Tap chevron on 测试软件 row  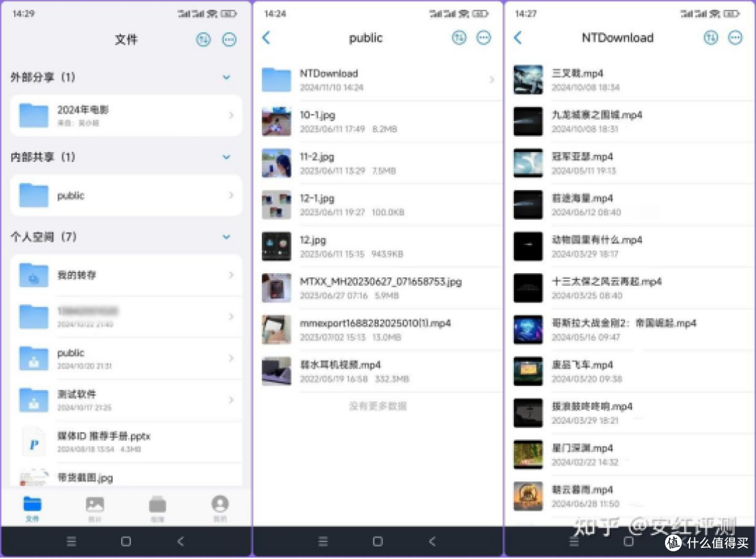point(232,400)
